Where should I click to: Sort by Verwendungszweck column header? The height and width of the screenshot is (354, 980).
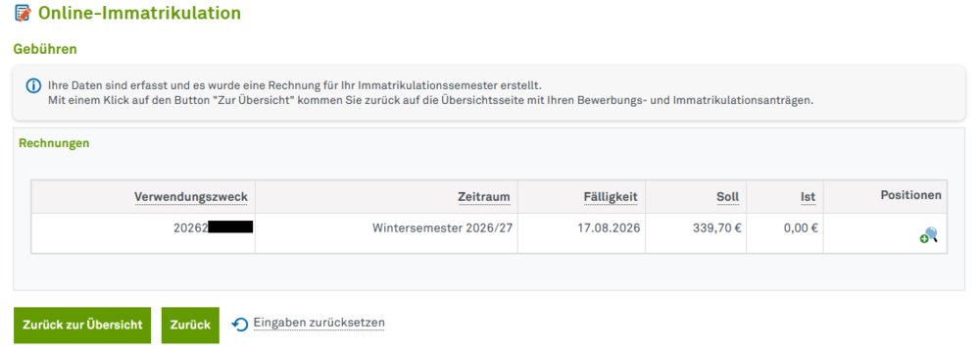191,197
